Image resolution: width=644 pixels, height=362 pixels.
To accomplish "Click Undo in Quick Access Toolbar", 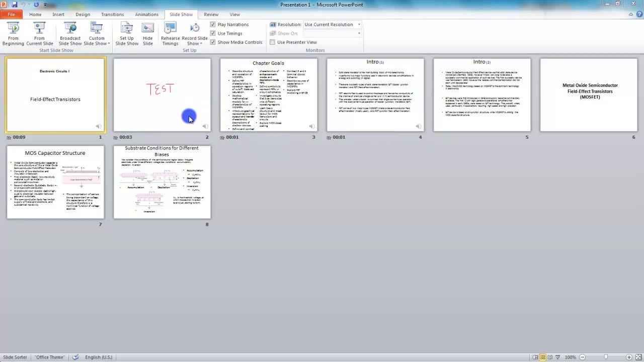I will [24, 5].
